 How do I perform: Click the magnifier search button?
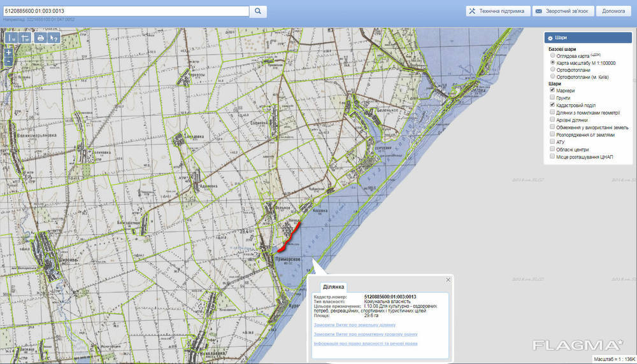257,11
